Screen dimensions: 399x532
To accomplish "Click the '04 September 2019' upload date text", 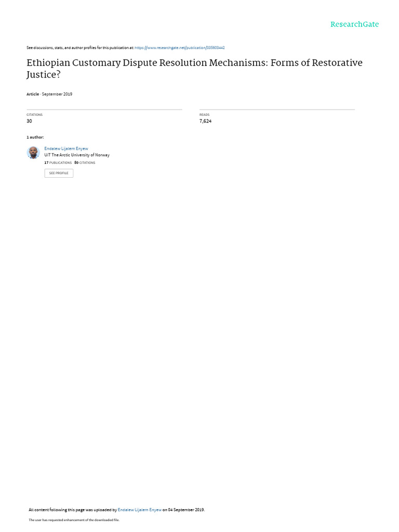I will (x=186, y=510).
